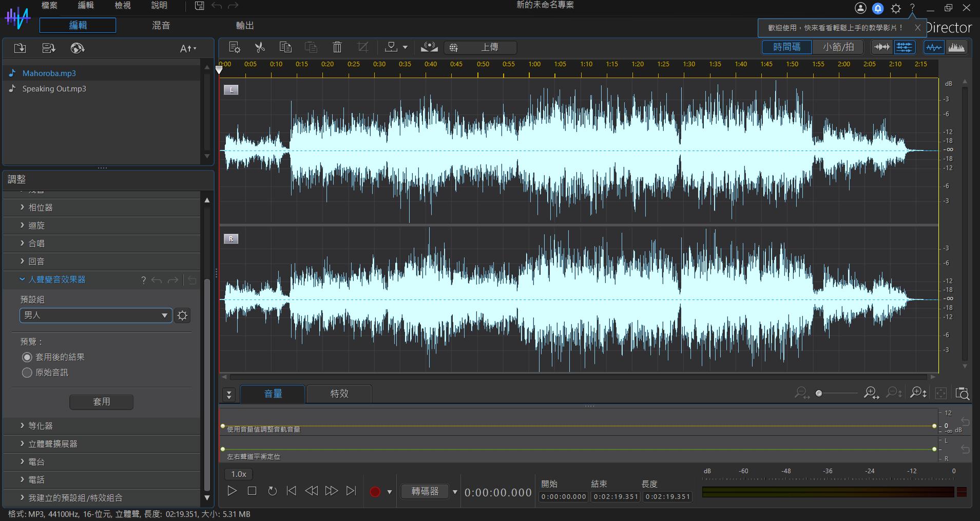Select the 原始音訊 preview radio button
This screenshot has height=521, width=980.
coord(27,373)
